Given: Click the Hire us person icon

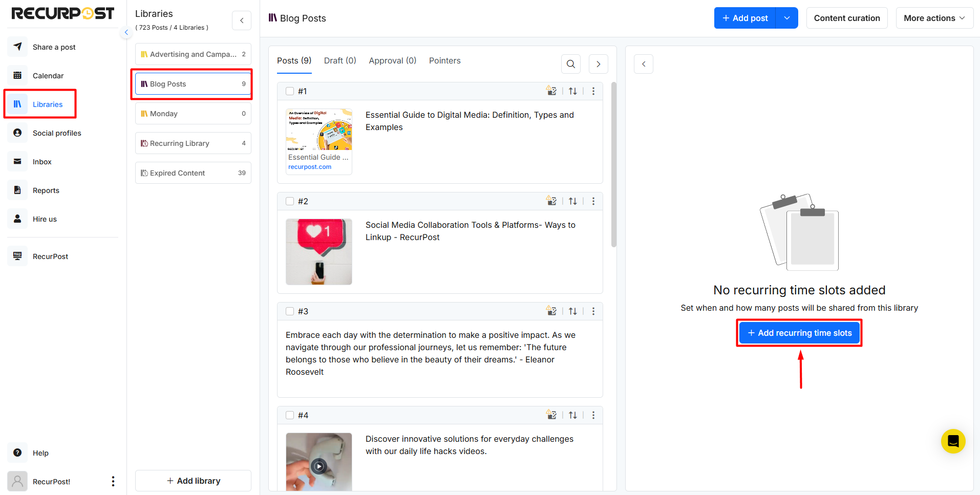Looking at the screenshot, I should 17,219.
